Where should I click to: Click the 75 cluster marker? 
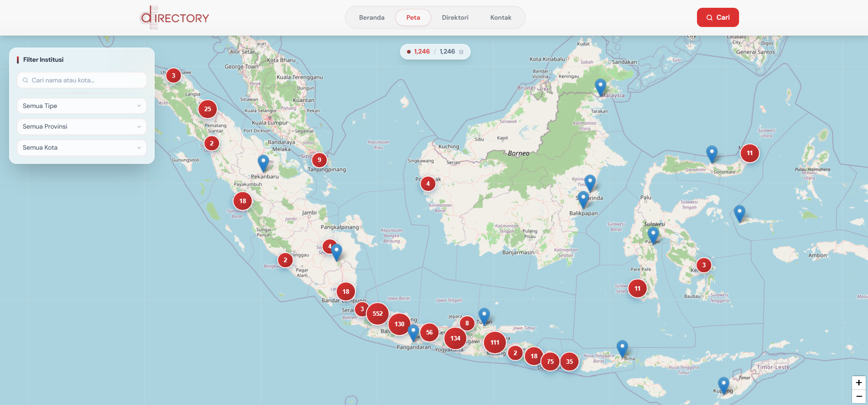(x=550, y=362)
